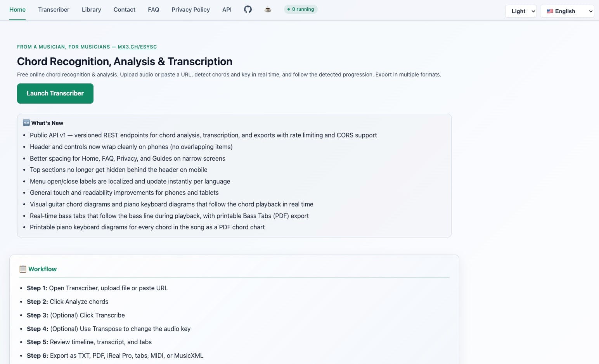Click the coffee cup donate icon
Screen dimensions: 599x364
click(x=268, y=9)
